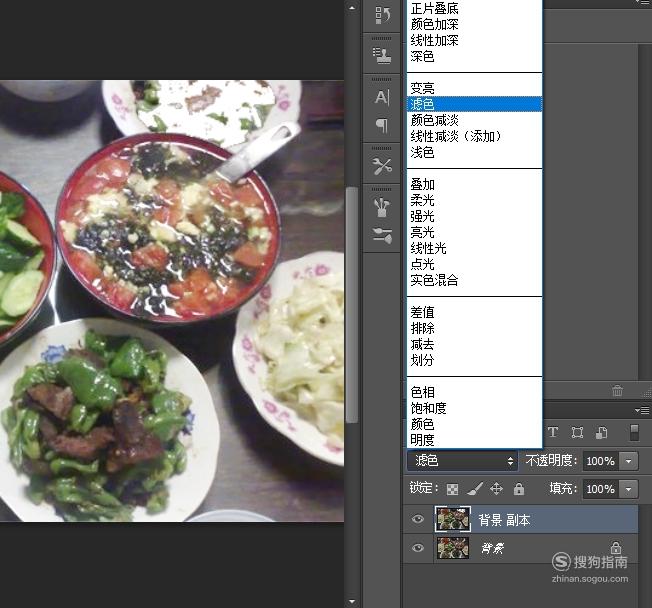Select blend mode 线性光
Image resolution: width=652 pixels, height=608 pixels.
pyautogui.click(x=475, y=248)
